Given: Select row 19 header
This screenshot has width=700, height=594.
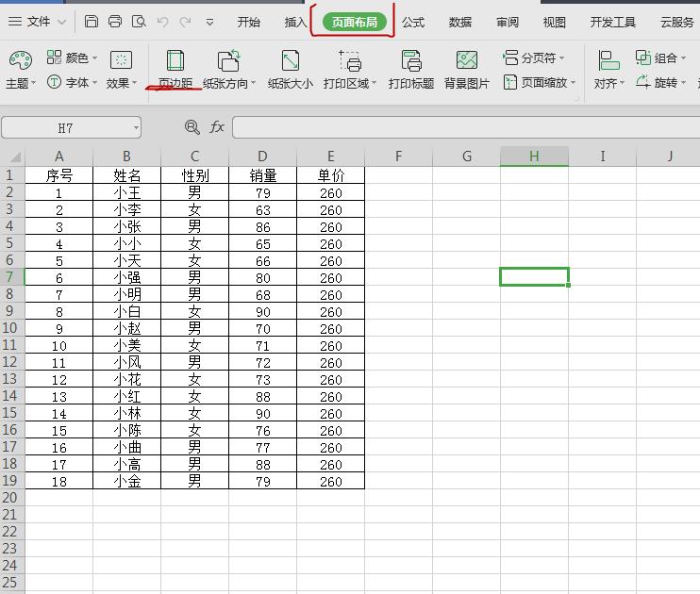Looking at the screenshot, I should click(x=11, y=481).
